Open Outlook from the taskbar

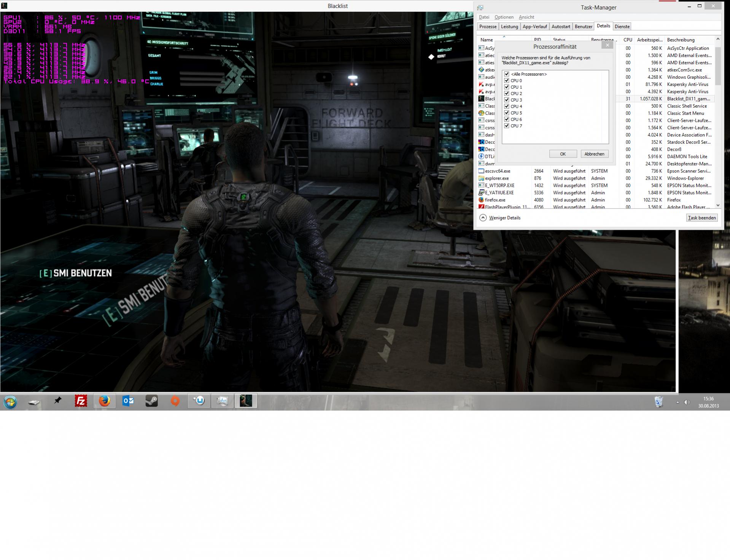click(128, 401)
